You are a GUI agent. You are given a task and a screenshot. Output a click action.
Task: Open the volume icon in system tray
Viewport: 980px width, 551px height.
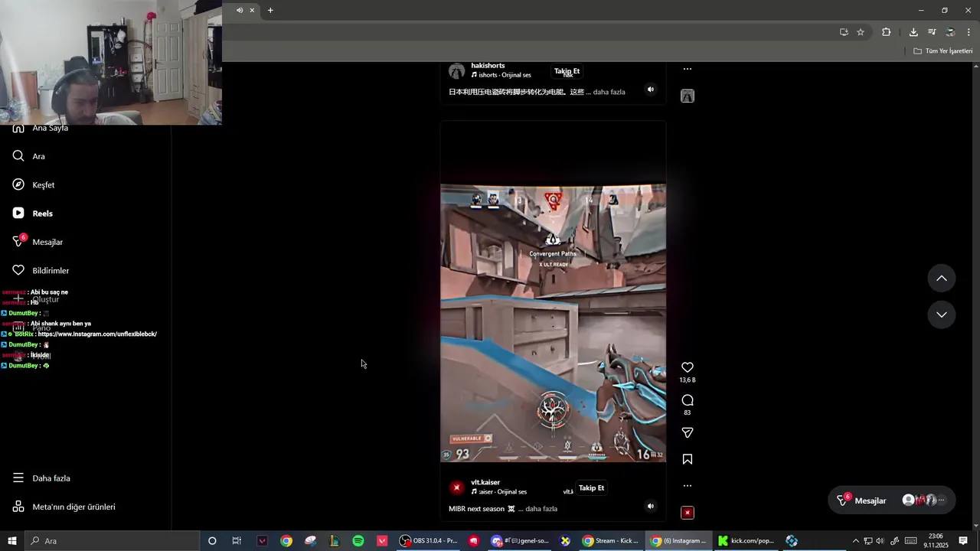(880, 541)
